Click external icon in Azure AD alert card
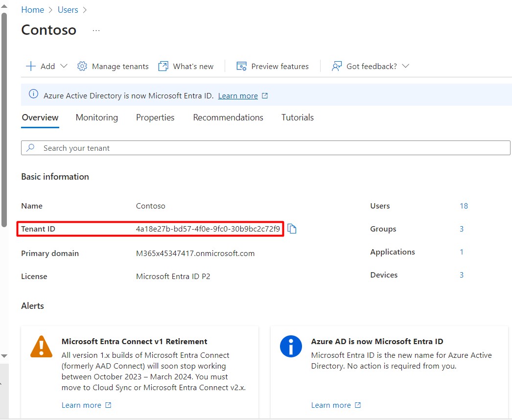This screenshot has height=420, width=512. click(x=358, y=405)
